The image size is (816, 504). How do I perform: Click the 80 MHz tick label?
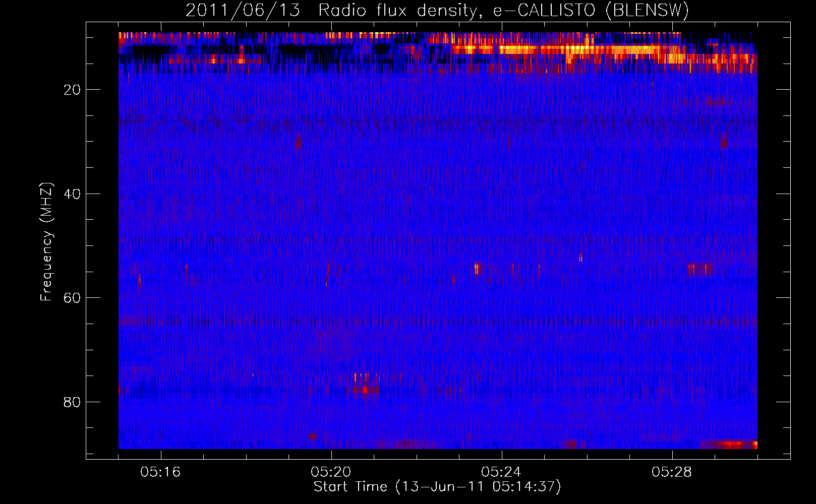pos(73,402)
